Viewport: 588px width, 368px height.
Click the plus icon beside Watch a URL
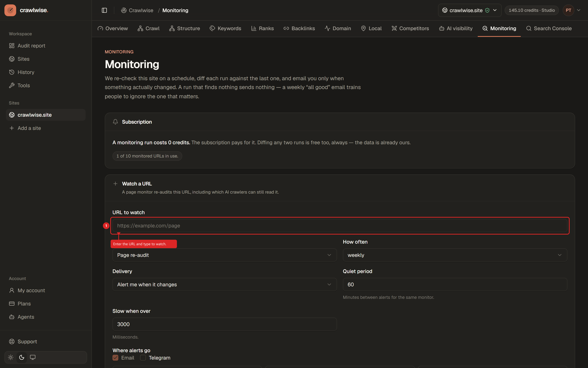pos(115,183)
